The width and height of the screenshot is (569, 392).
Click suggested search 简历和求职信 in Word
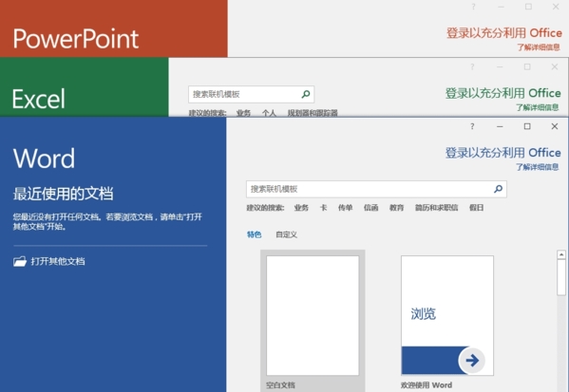[x=436, y=208]
